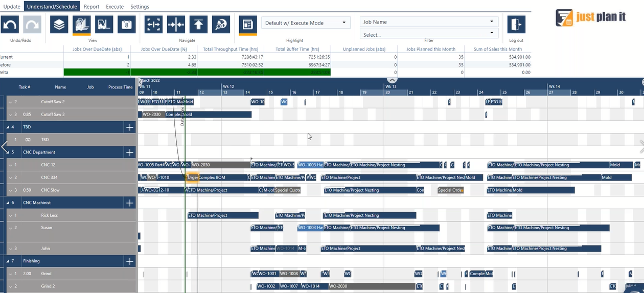This screenshot has width=644, height=293.
Task: Toggle the Highlight panel icon
Action: 248,25
